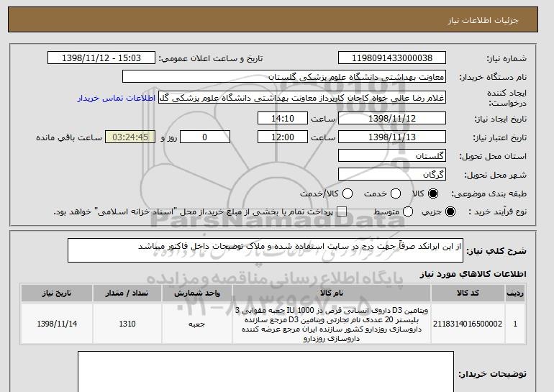Image resolution: width=554 pixels, height=392 pixels.
Task: Click quantity cell 1310
Action: (x=127, y=324)
